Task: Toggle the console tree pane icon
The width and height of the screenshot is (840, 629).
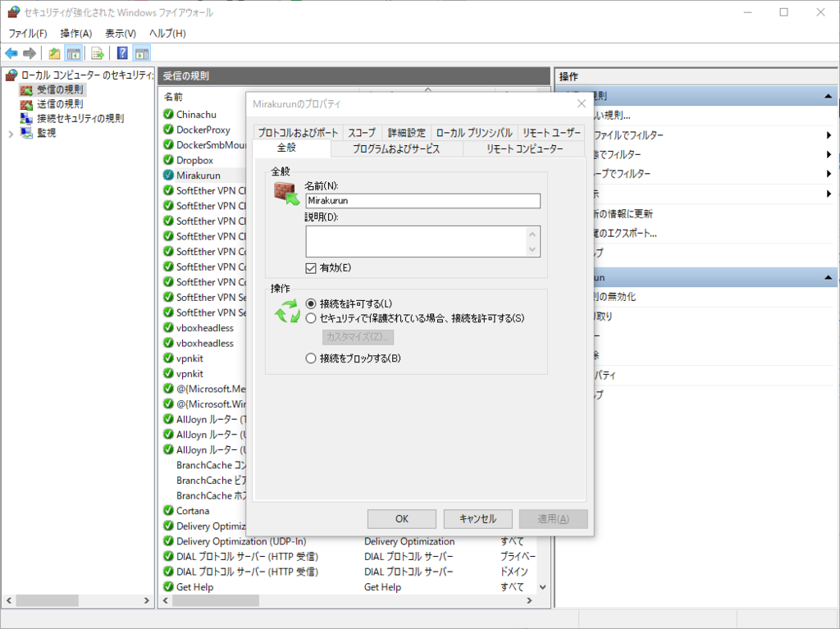Action: [73, 53]
